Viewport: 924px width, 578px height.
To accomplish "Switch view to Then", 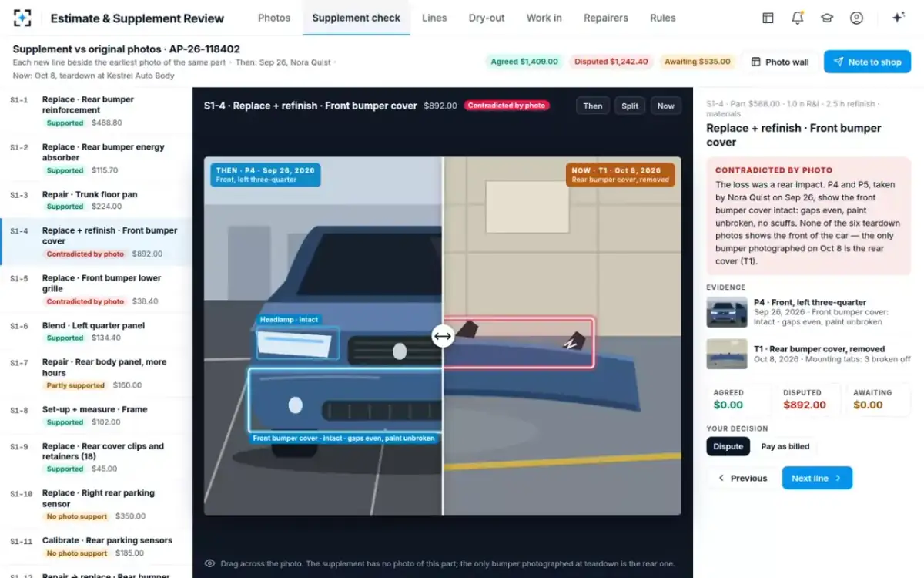I will (x=593, y=106).
